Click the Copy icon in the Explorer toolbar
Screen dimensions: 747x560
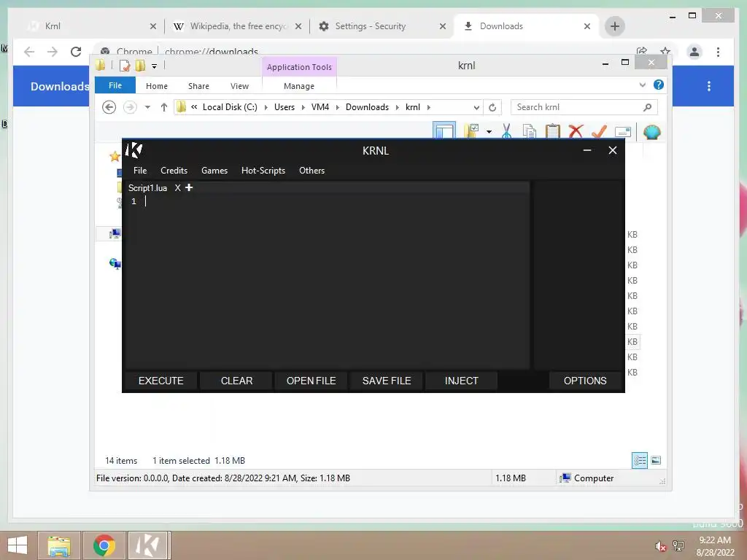(530, 131)
